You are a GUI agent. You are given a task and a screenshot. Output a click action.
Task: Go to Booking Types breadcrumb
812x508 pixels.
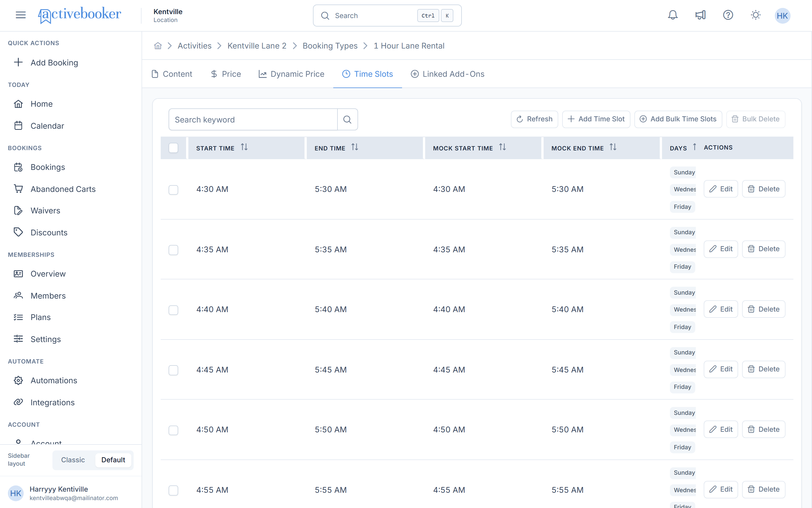[x=330, y=46]
